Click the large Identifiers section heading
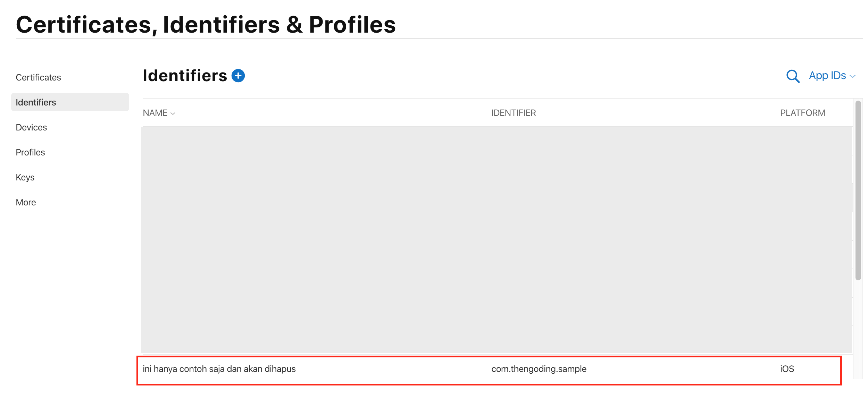 (185, 76)
